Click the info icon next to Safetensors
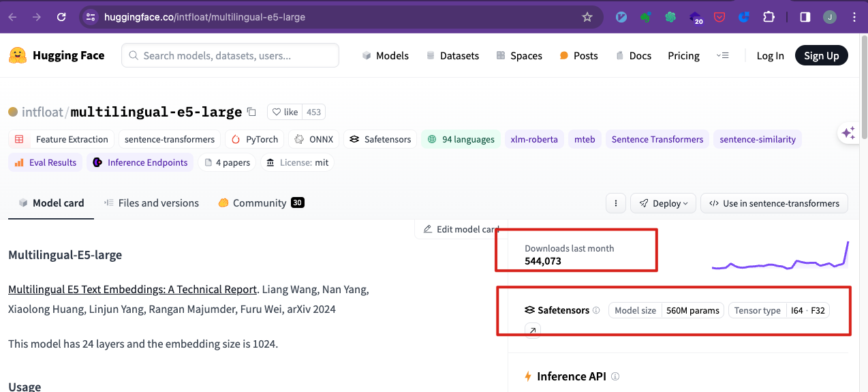Screen dimensions: 868x392 coord(596,310)
